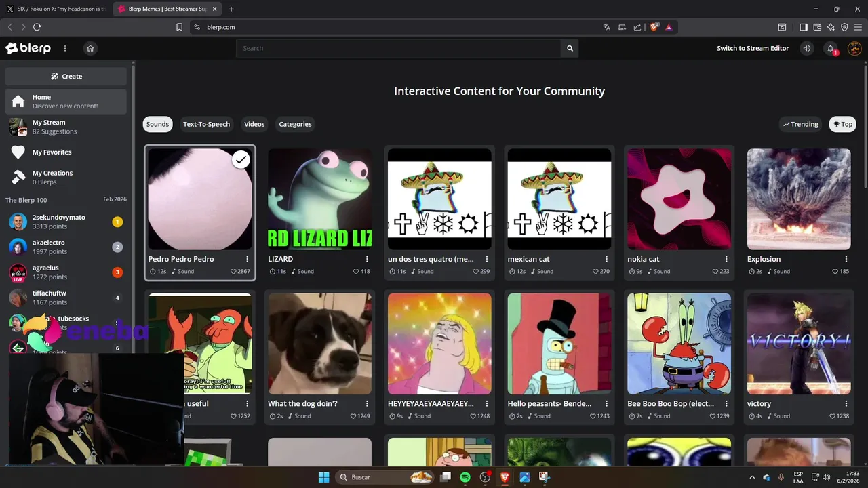Open options for LIZARD
This screenshot has width=868, height=488.
(367, 259)
